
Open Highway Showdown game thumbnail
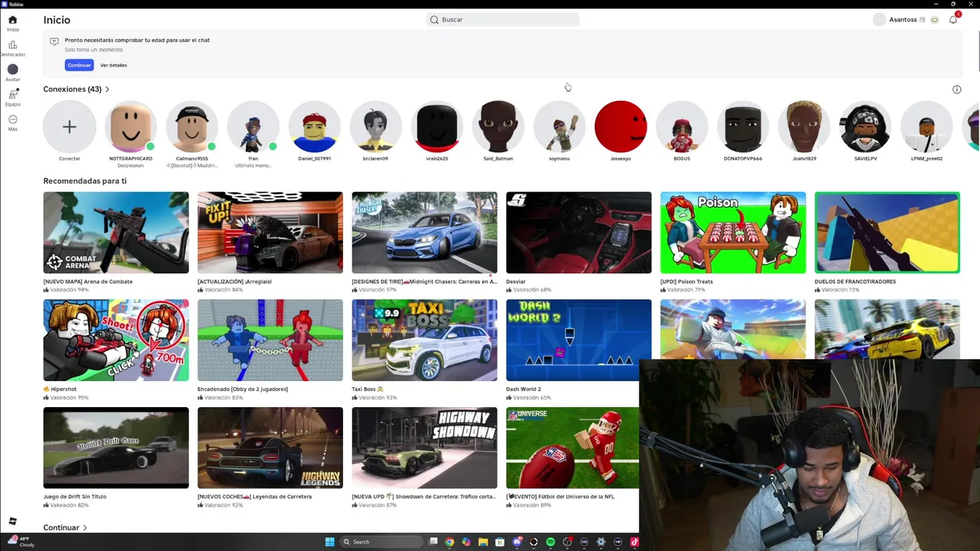tap(424, 448)
